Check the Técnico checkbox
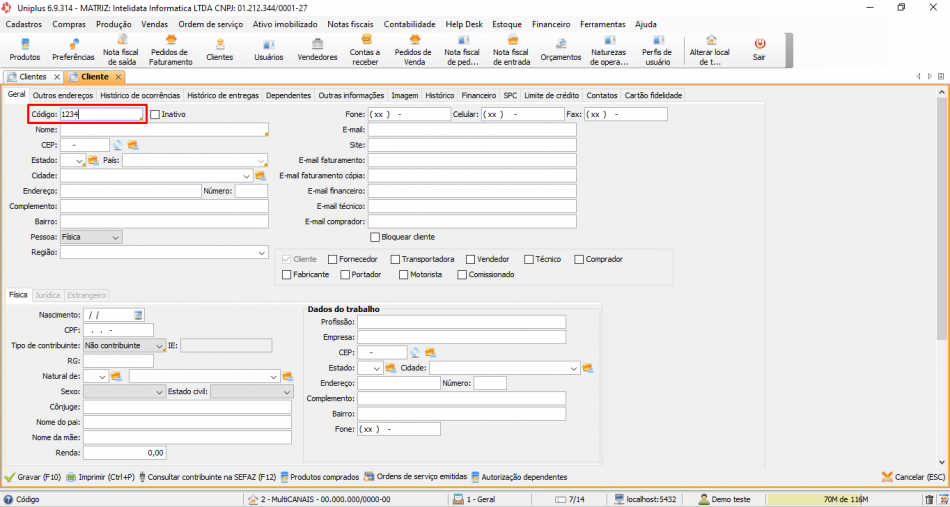The image size is (950, 507). (x=529, y=259)
